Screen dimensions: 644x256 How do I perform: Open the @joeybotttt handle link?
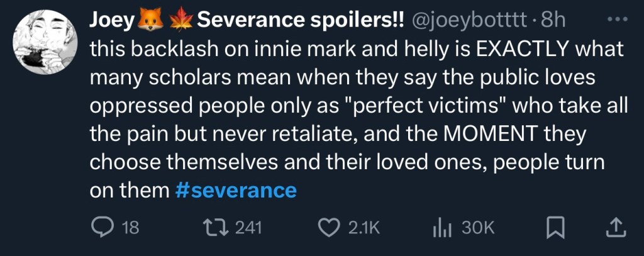click(468, 21)
